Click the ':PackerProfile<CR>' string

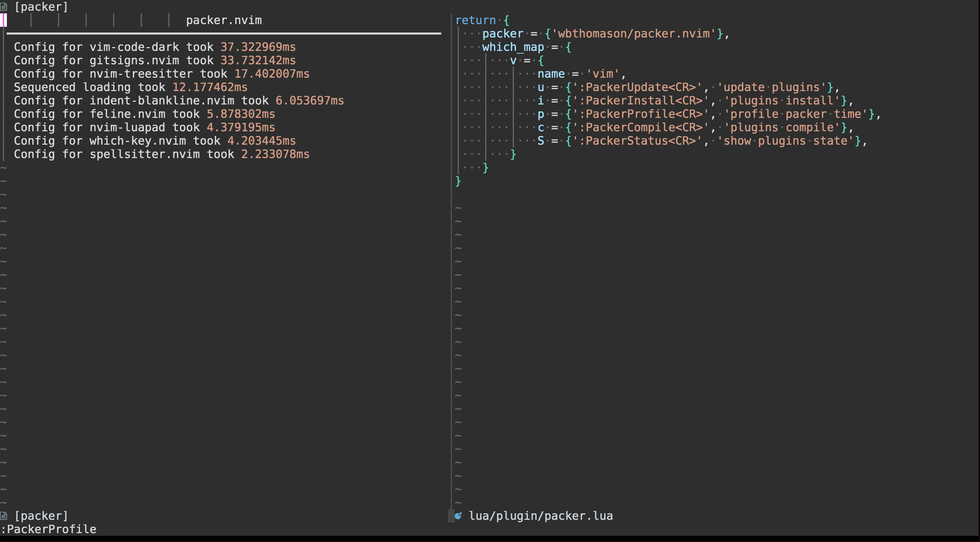pyautogui.click(x=640, y=114)
